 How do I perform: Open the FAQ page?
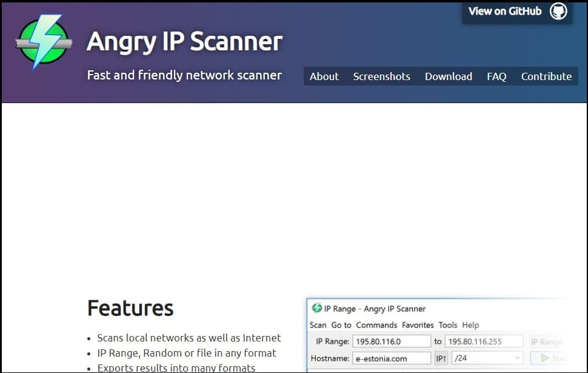pyautogui.click(x=496, y=76)
